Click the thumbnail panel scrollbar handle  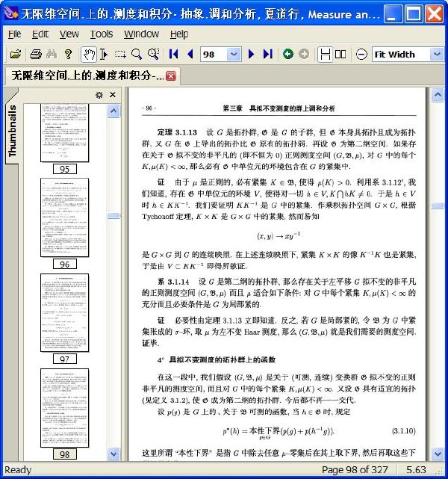(113, 216)
